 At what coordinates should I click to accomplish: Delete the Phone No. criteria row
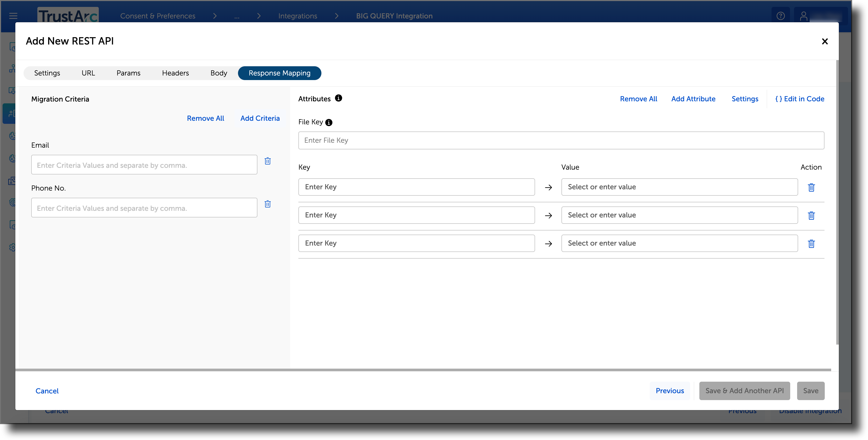[268, 204]
